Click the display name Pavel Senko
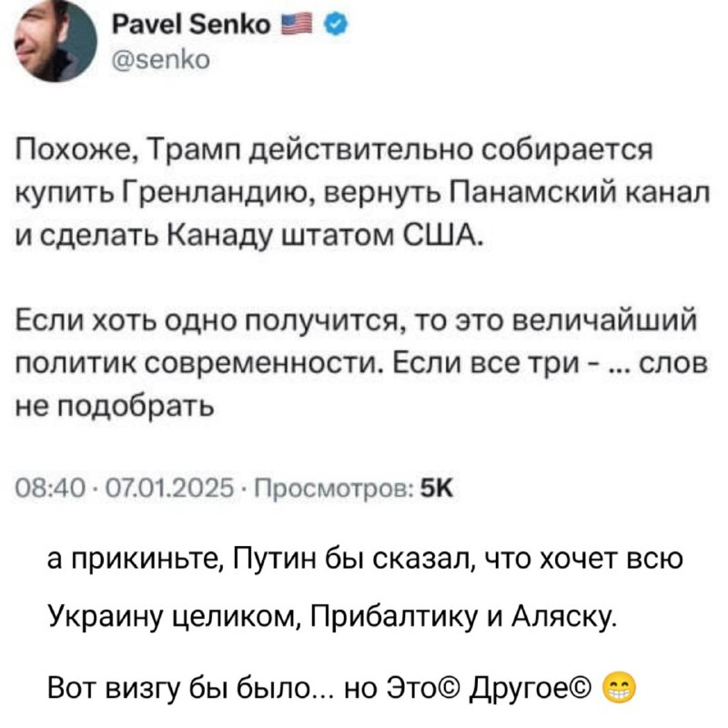The width and height of the screenshot is (728, 728). tap(191, 25)
